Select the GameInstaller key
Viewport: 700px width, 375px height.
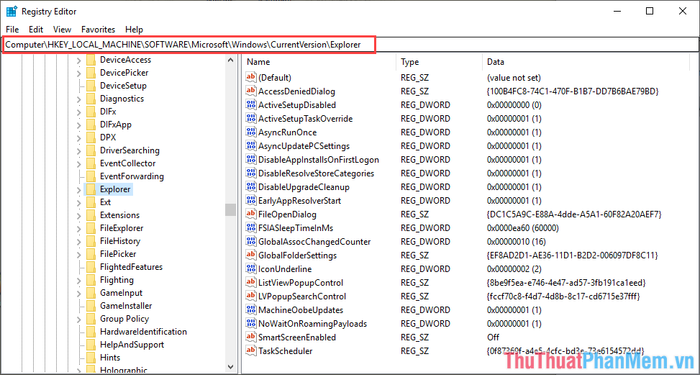click(126, 306)
